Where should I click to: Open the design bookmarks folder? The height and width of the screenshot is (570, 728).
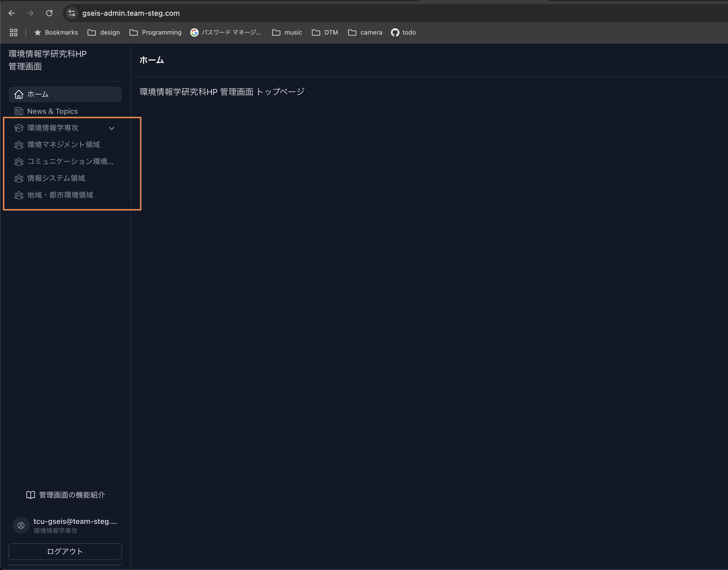(104, 32)
